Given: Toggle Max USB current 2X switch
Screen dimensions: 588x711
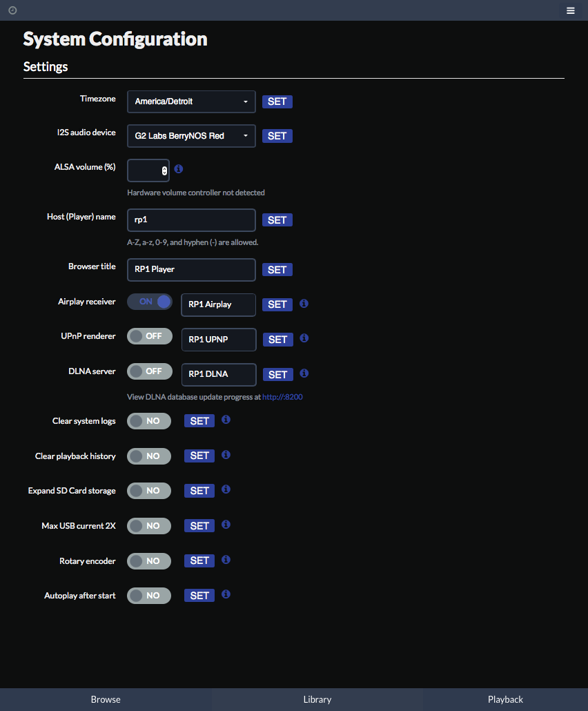Looking at the screenshot, I should click(149, 526).
